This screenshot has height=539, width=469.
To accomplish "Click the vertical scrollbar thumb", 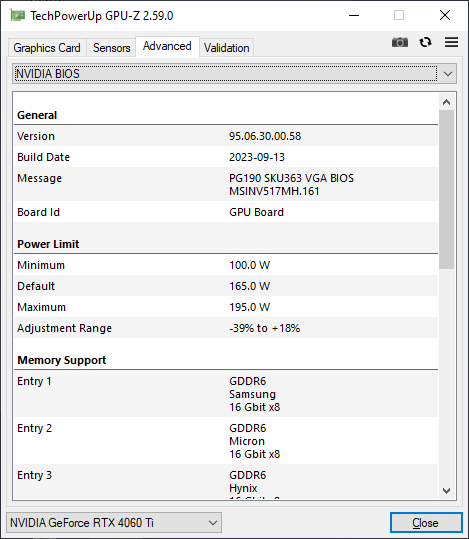I will [x=447, y=189].
